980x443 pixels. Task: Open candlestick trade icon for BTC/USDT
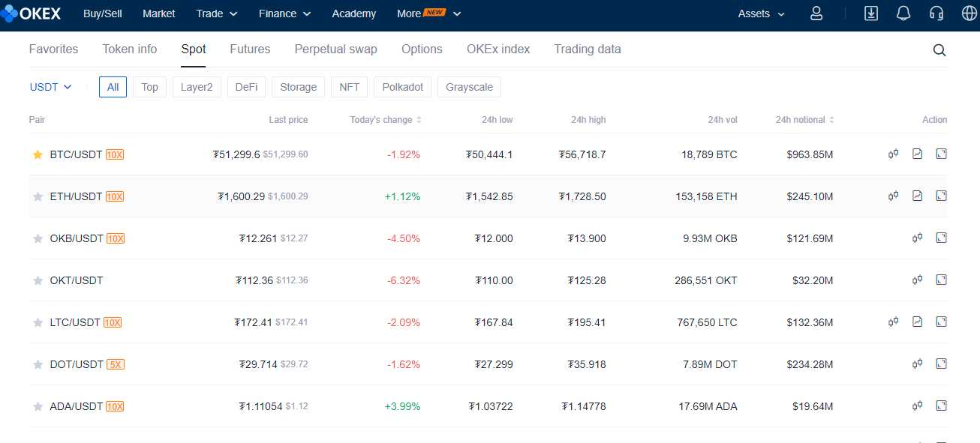coord(893,154)
